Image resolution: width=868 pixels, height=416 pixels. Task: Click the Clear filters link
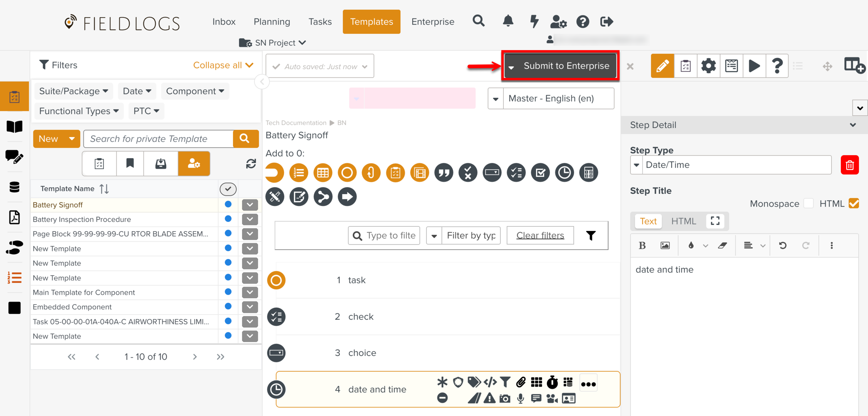[x=540, y=235]
